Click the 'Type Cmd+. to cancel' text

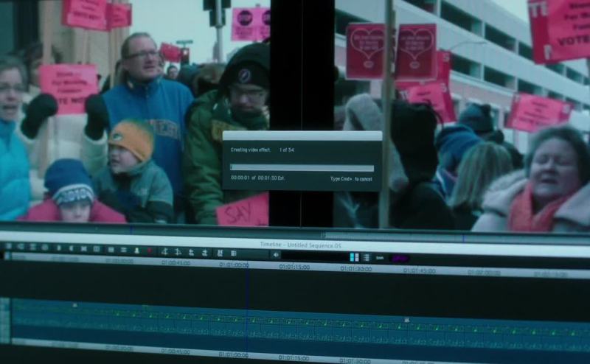click(351, 179)
